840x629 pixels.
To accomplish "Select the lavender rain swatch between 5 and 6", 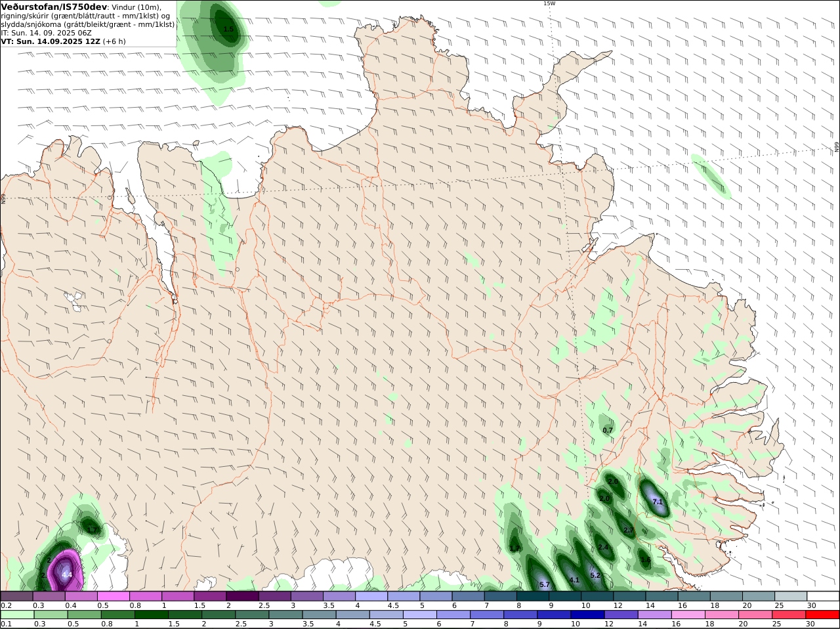I will (x=420, y=615).
